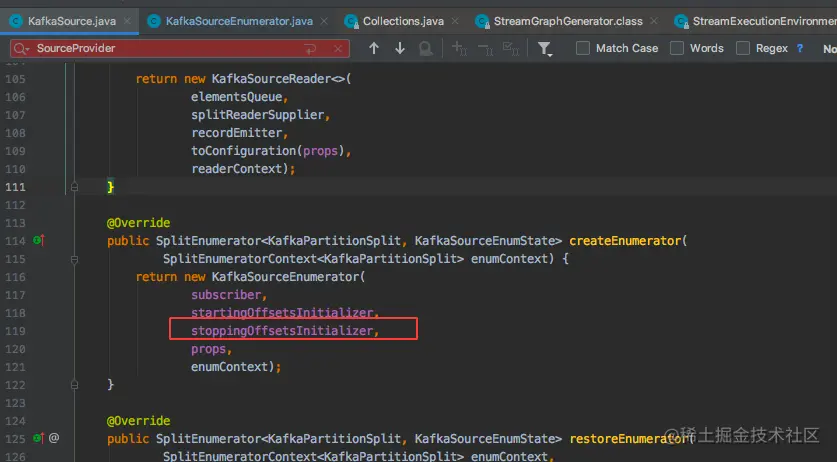Click startingOffsetsInitializer on line 118
Screen dimensions: 837x462
(x=282, y=312)
